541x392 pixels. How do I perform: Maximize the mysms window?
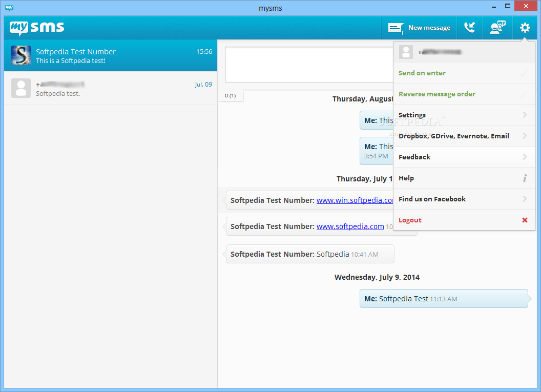(508, 6)
